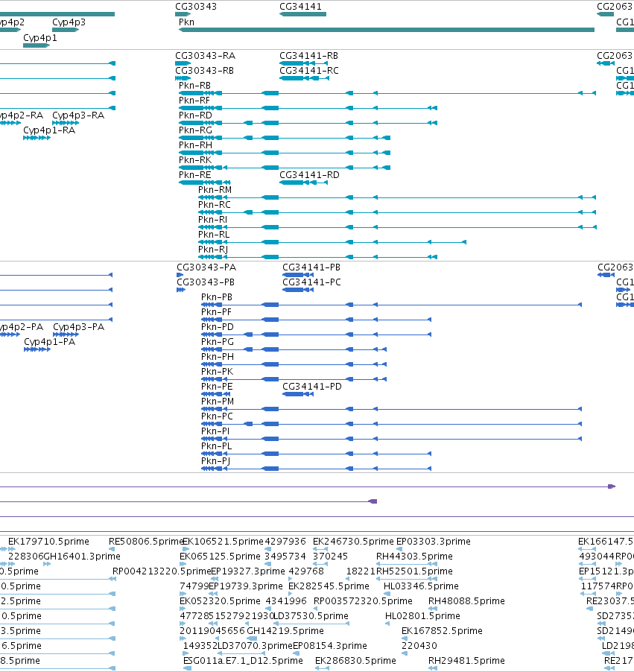Select the Pkn-RK transcript label
Viewport: 634px width, 672px height.
[195, 160]
